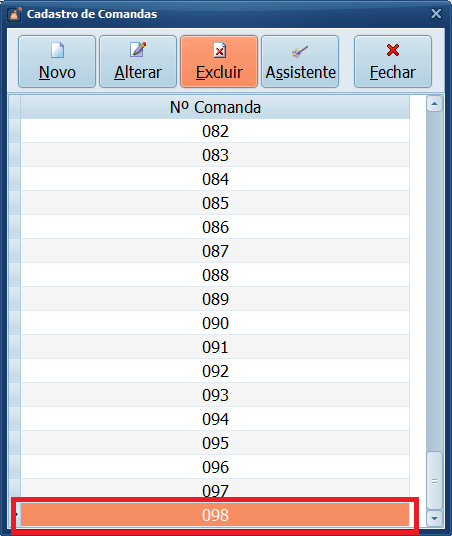Click the vertical scrollbar thumb
Viewport: 452px width, 536px height.
point(434,481)
